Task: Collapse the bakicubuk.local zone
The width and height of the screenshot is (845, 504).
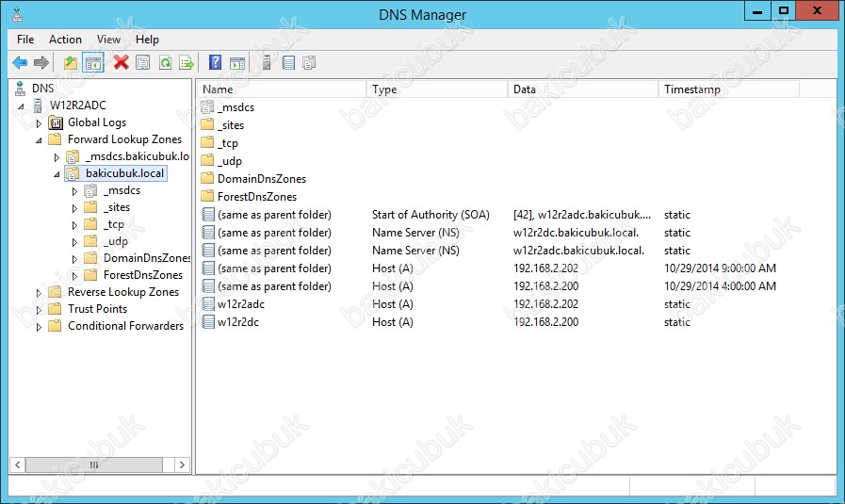Action: tap(57, 174)
